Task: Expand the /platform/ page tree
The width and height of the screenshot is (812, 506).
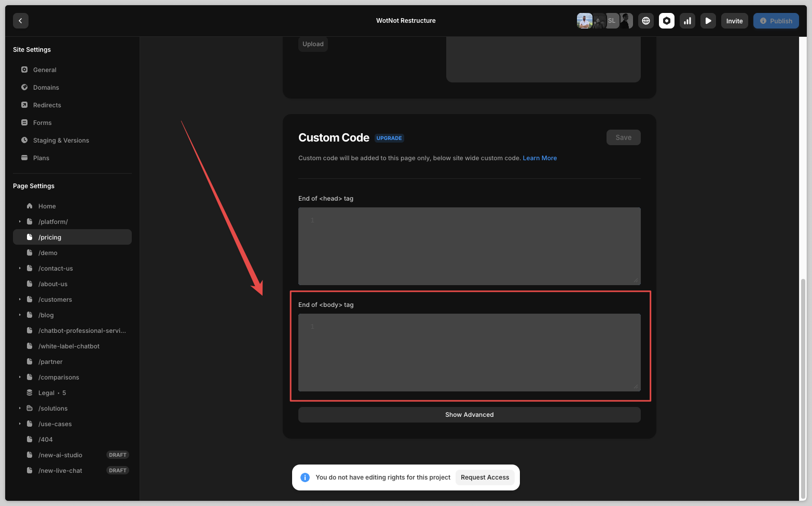Action: tap(20, 222)
